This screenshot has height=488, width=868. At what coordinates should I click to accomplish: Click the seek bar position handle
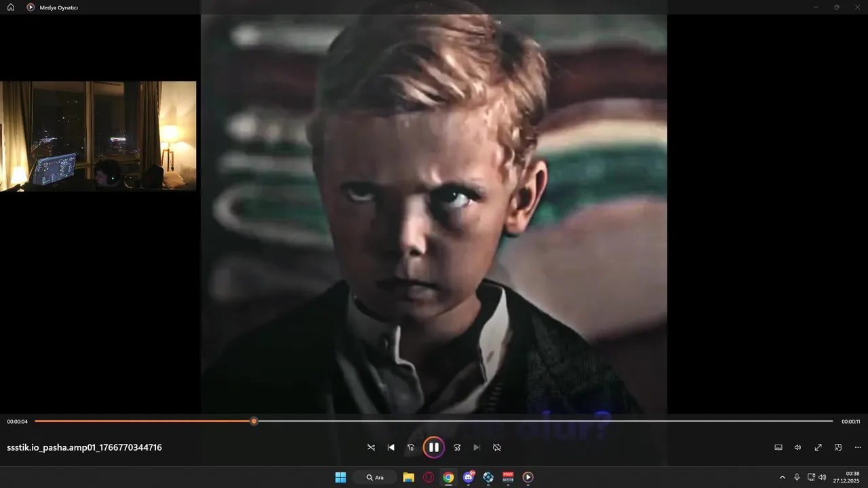pyautogui.click(x=254, y=421)
